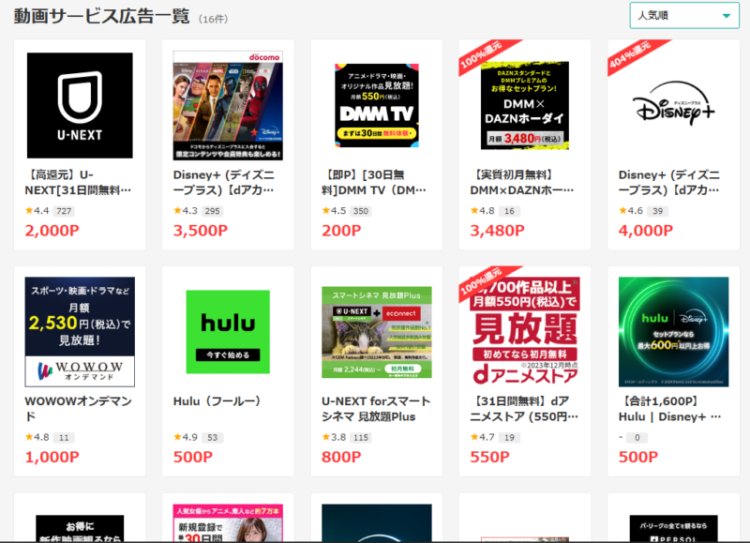The height and width of the screenshot is (543, 750).
Task: Open U-NEXT forスマートシネマ 見放題Plus title
Action: 376,409
